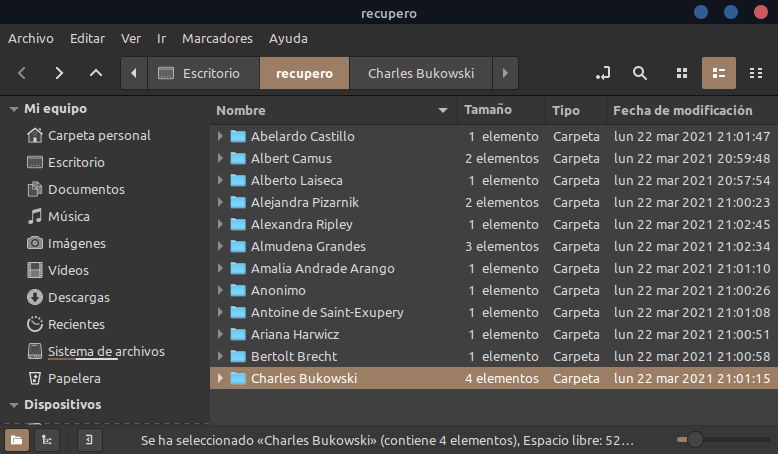
Task: Go forward in folder history
Action: pos(59,73)
